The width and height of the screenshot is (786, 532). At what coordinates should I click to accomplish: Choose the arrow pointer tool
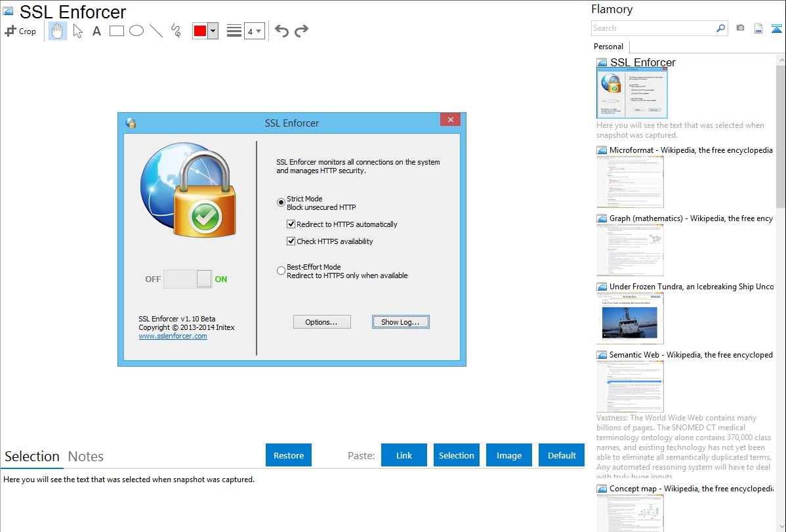click(77, 31)
